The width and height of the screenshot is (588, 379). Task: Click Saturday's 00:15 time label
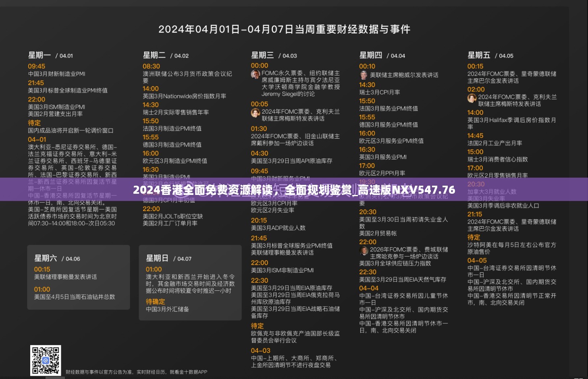pyautogui.click(x=42, y=269)
